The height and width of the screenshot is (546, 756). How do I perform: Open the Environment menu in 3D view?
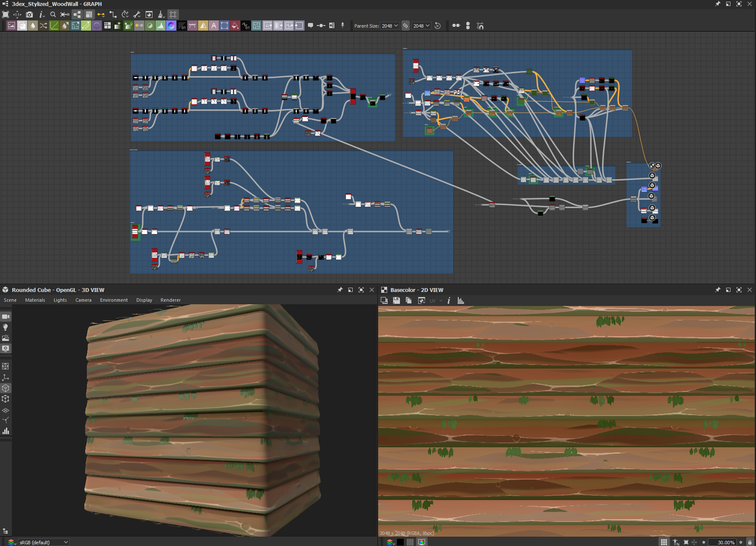tap(113, 300)
